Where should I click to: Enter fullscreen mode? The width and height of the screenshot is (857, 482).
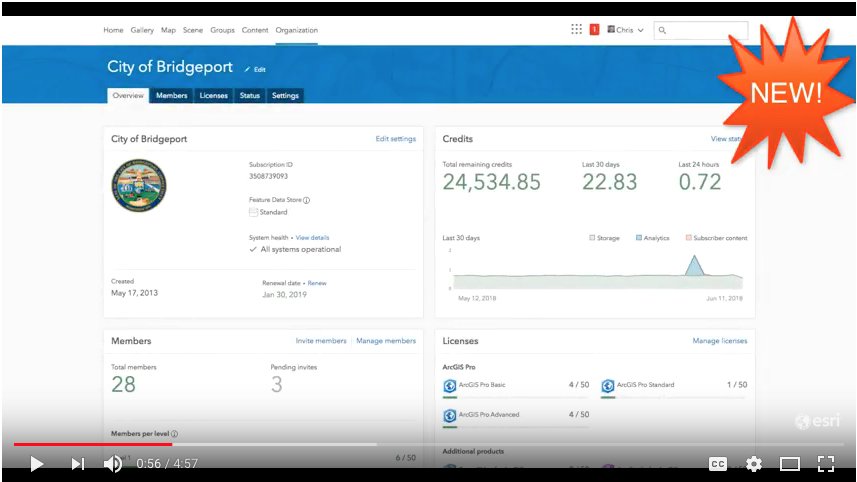click(826, 464)
